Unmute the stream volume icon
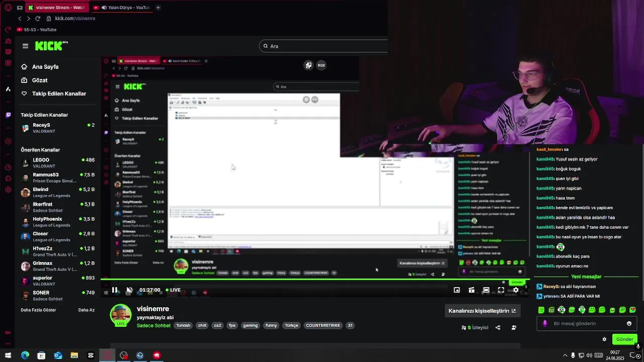This screenshot has width=644, height=362. [129, 290]
